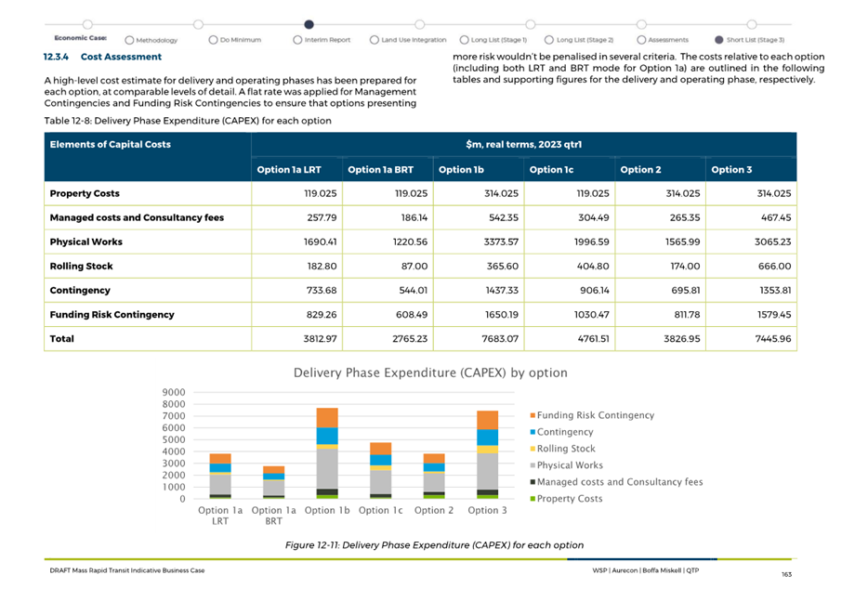The height and width of the screenshot is (614, 868).
Task: Click the Property Costs green legend swatch
Action: pyautogui.click(x=533, y=499)
